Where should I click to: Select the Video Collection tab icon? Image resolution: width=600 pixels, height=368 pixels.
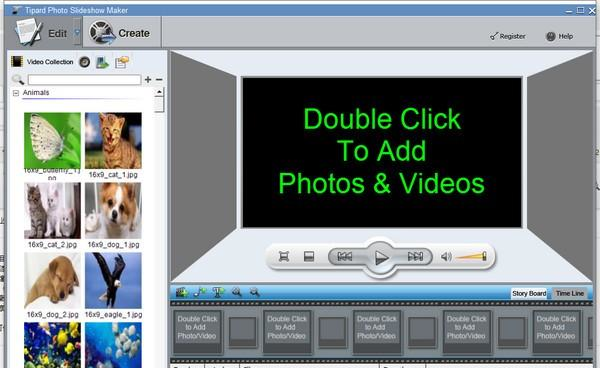click(17, 62)
